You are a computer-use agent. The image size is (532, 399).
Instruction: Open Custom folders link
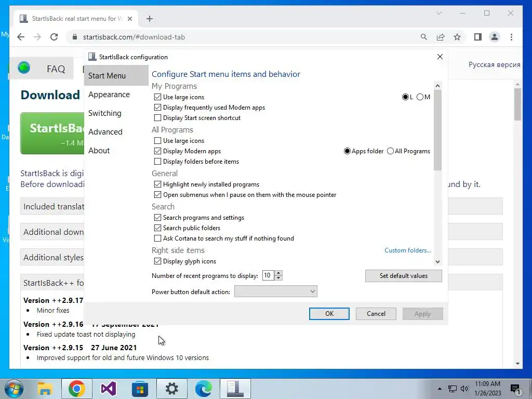click(x=407, y=250)
